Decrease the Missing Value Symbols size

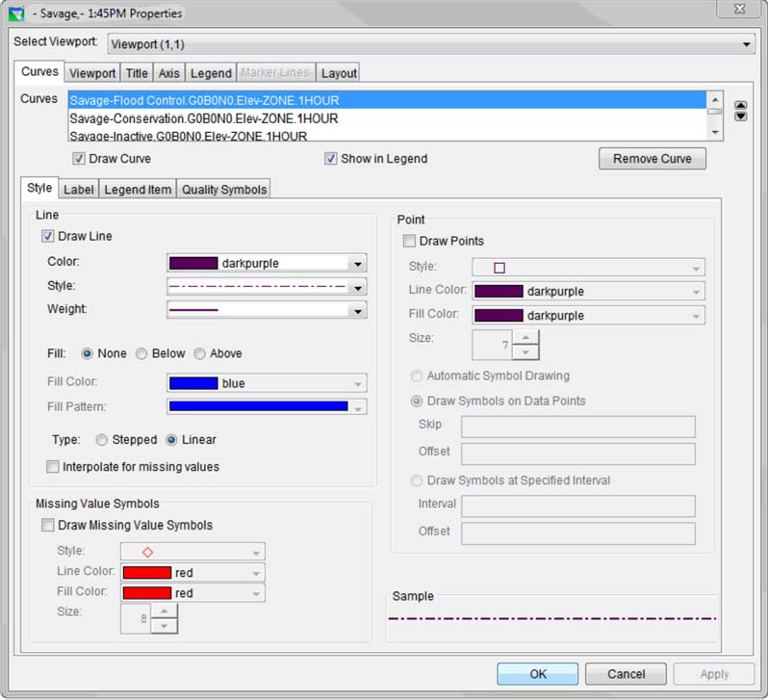coord(164,626)
